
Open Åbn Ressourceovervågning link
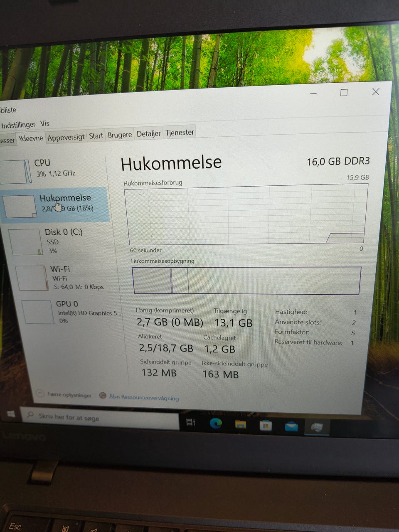click(x=144, y=397)
